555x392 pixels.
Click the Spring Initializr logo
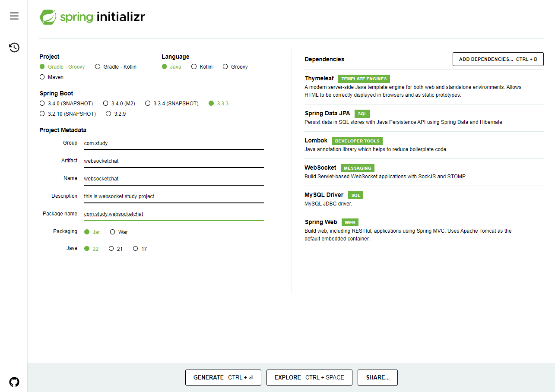click(92, 17)
